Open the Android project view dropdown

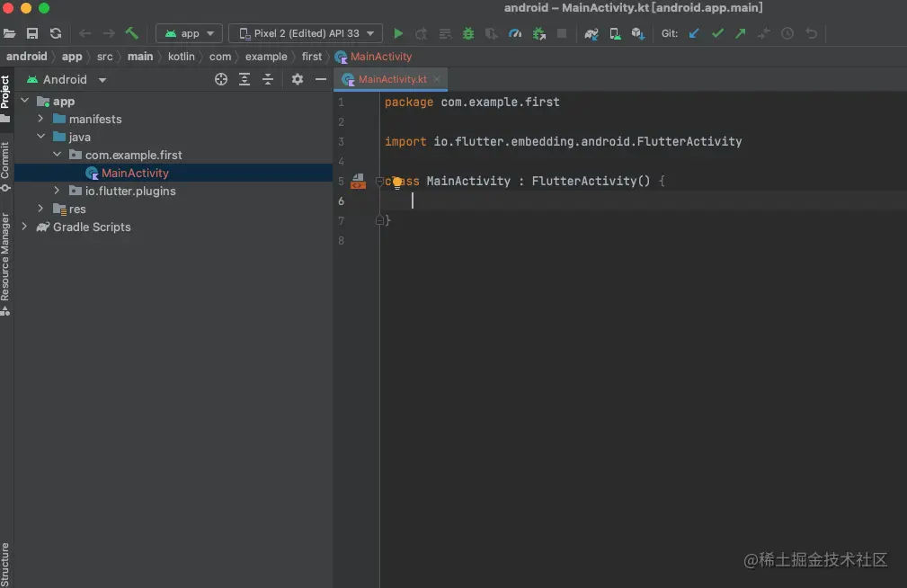67,79
